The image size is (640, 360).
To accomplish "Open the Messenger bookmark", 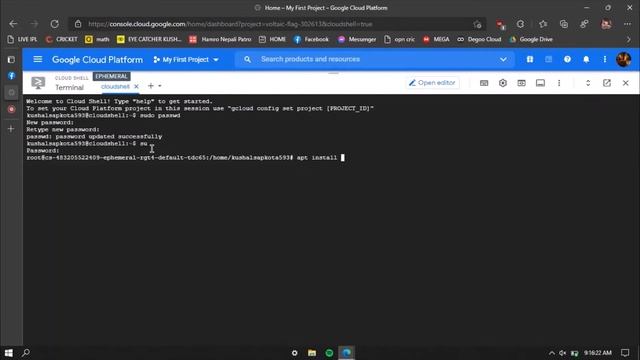I will click(x=357, y=39).
